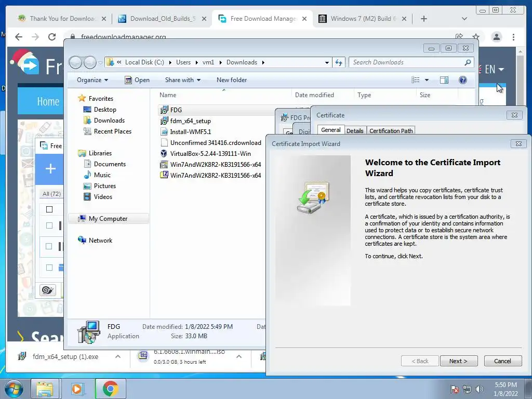The image size is (532, 399).
Task: Select VirtualBox-5.2.44-139111-Win file
Action: (210, 153)
